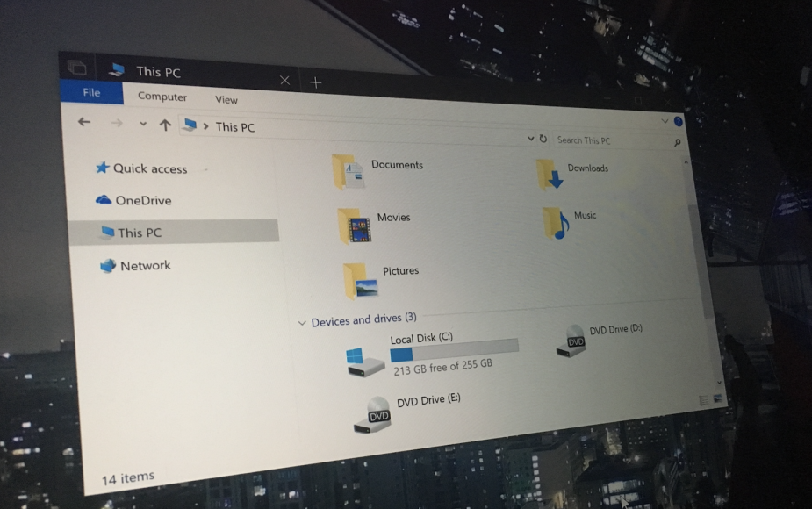Collapse the Devices and drives group
Viewport: 812px width, 509px height.
click(302, 323)
